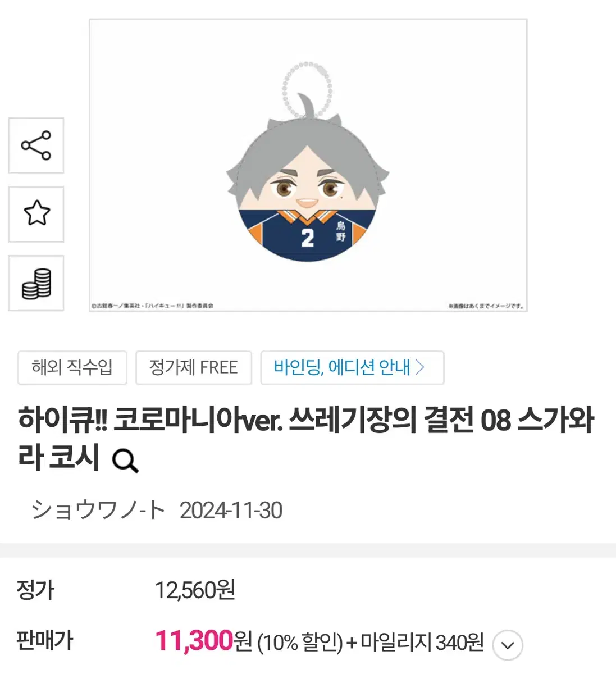This screenshot has height=674, width=616.
Task: Open publisher ショウワノート page
Action: click(x=98, y=511)
